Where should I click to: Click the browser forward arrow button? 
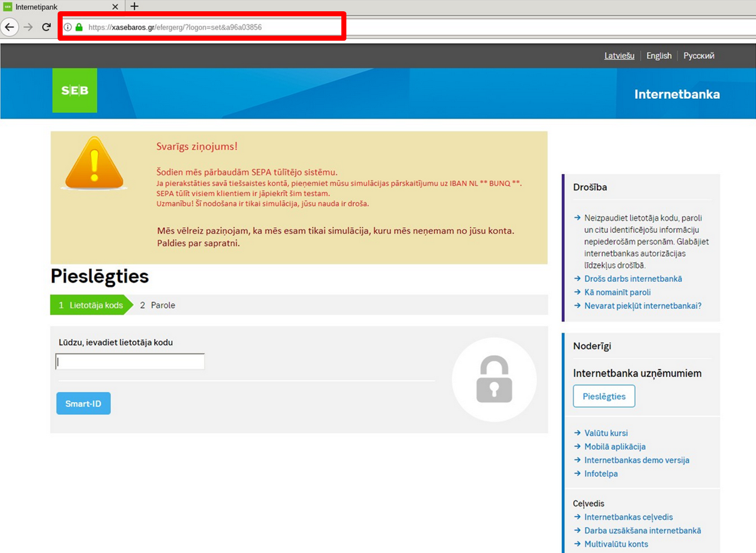(x=28, y=27)
